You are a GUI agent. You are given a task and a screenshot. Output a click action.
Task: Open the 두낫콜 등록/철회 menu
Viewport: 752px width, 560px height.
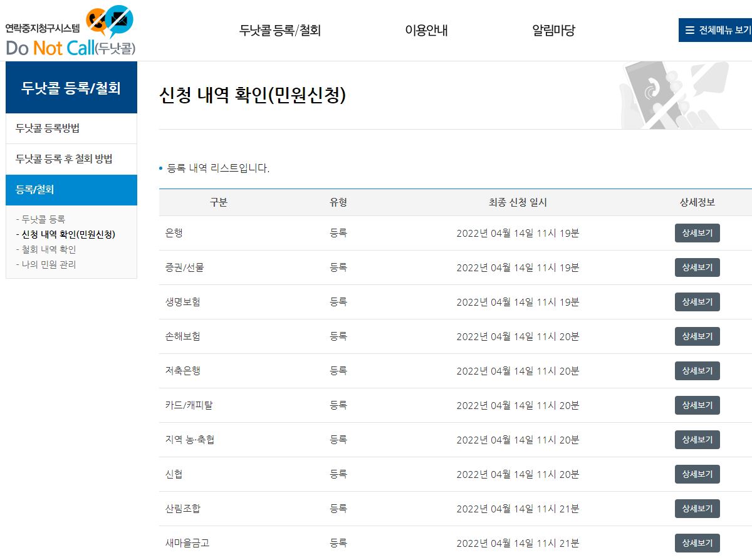click(281, 30)
